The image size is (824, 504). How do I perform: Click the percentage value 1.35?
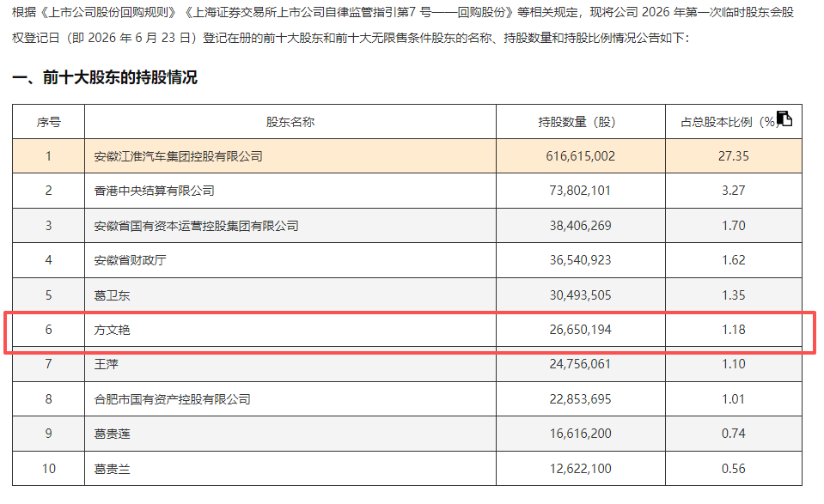734,295
